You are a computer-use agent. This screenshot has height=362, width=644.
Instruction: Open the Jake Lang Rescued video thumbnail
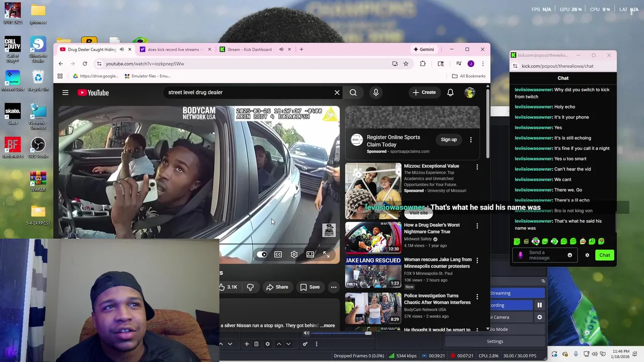[x=373, y=272]
